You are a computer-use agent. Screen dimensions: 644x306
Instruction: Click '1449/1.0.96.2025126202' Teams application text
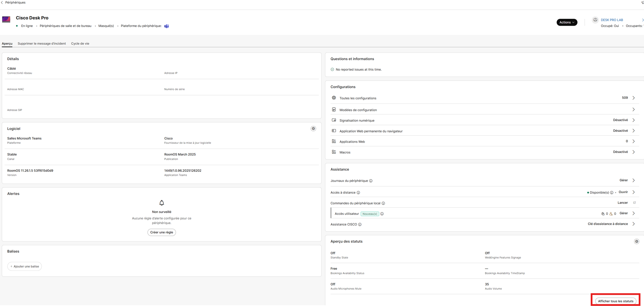[x=182, y=170]
